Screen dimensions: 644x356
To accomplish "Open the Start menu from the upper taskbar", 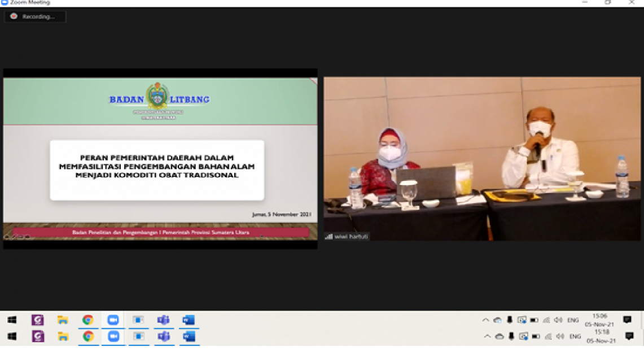I will pos(12,320).
